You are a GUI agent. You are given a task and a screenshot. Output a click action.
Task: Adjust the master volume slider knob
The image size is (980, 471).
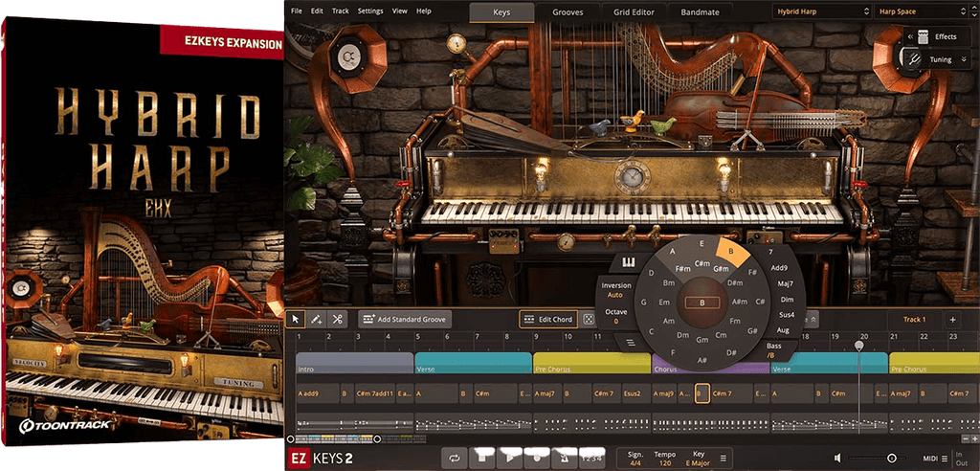(891, 459)
